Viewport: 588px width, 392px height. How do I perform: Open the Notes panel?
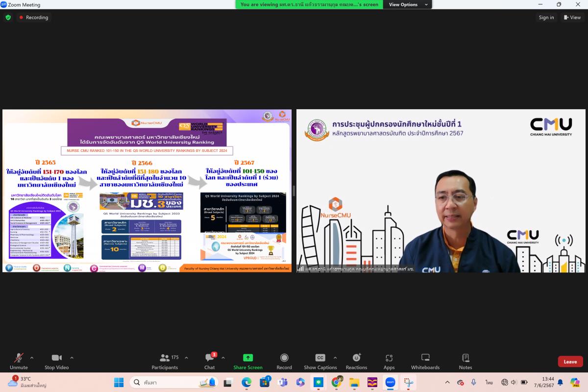pos(465,361)
